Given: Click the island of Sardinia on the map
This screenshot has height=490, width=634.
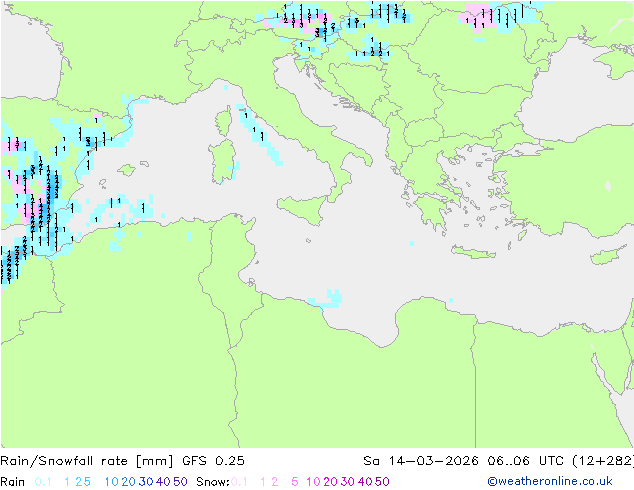Looking at the screenshot, I should click(222, 161).
